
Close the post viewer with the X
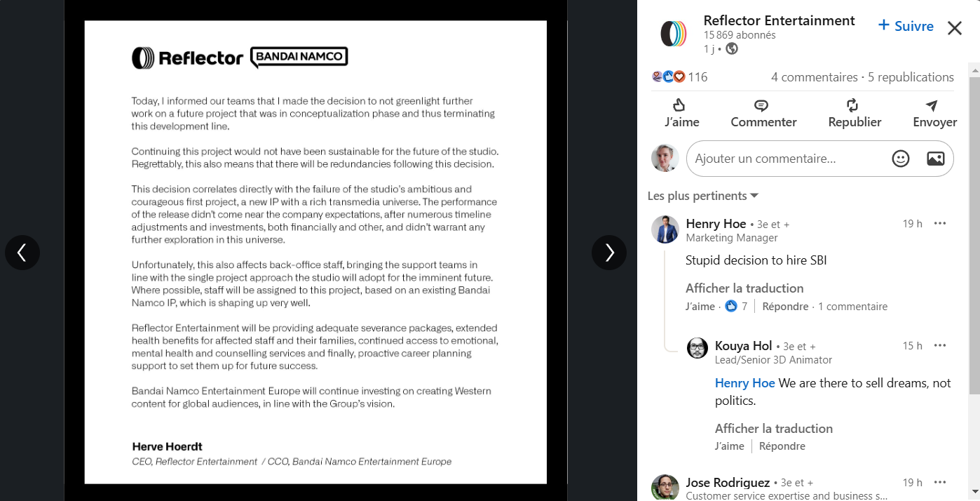(x=955, y=28)
